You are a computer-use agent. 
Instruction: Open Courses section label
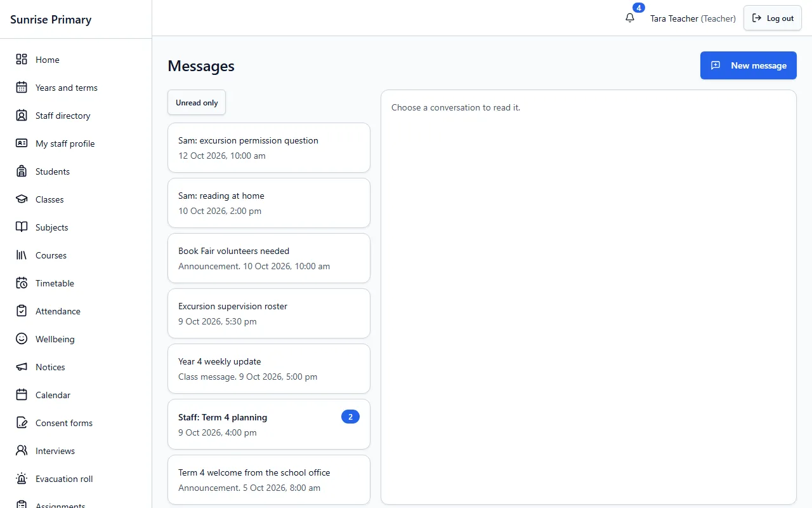51,255
